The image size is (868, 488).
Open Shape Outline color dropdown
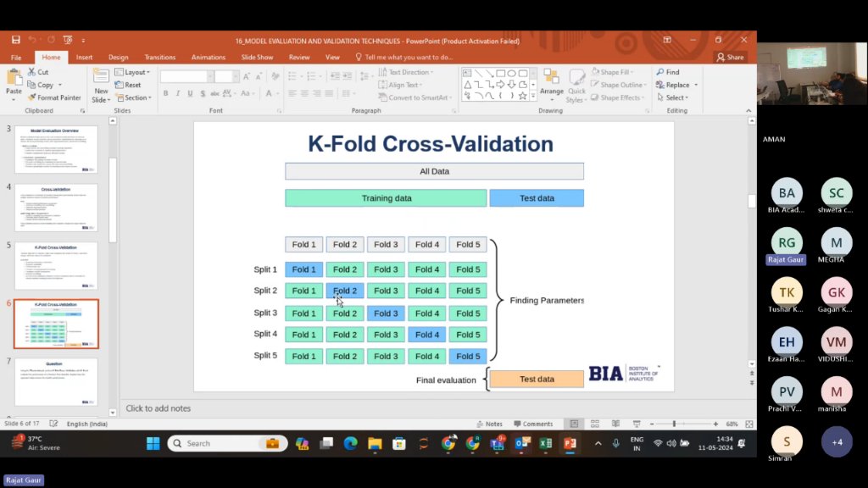618,85
